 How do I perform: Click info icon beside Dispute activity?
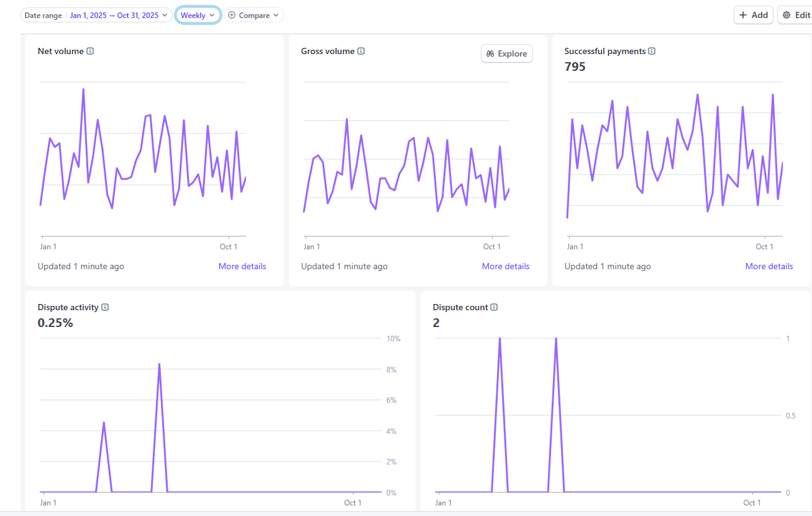pos(105,307)
